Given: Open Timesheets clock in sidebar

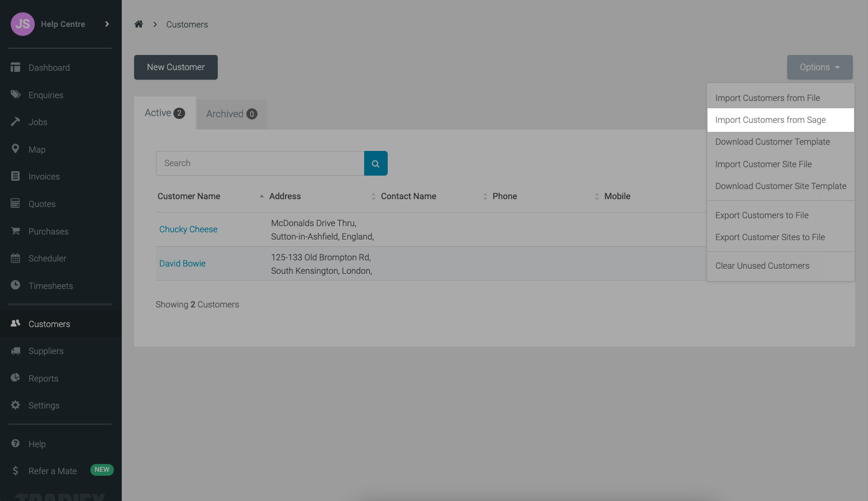Looking at the screenshot, I should 16,286.
